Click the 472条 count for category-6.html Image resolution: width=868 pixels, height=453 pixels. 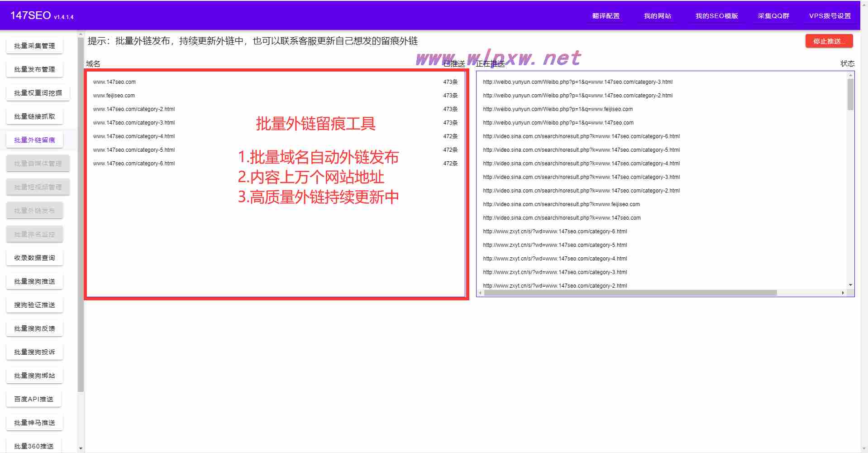(x=450, y=164)
